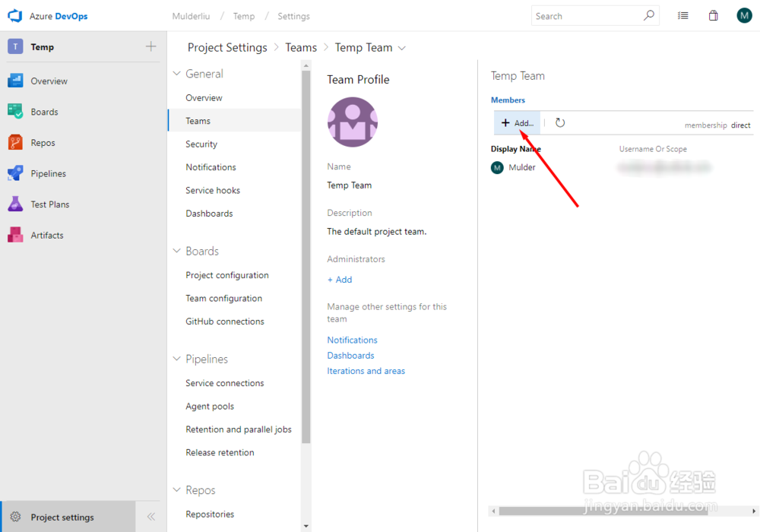Switch to the Security settings page
The width and height of the screenshot is (760, 532).
(x=201, y=144)
